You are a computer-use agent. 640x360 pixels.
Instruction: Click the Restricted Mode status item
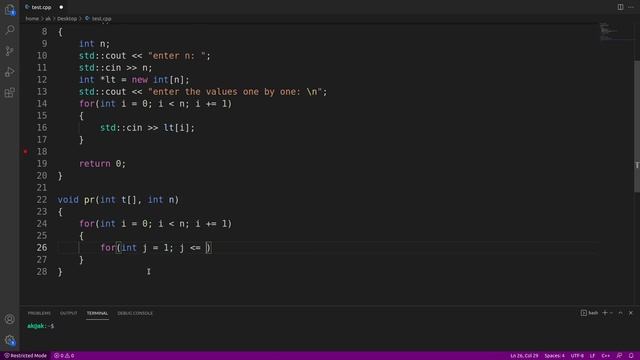[25, 356]
